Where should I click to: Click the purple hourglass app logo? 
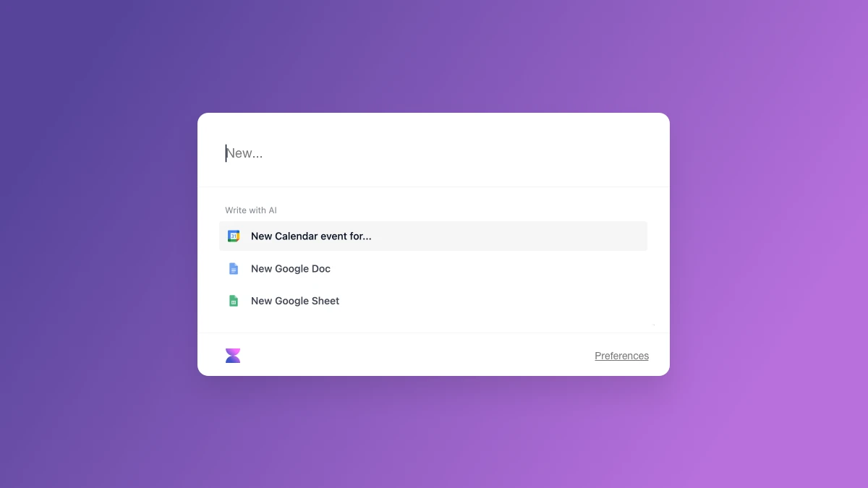pos(233,356)
